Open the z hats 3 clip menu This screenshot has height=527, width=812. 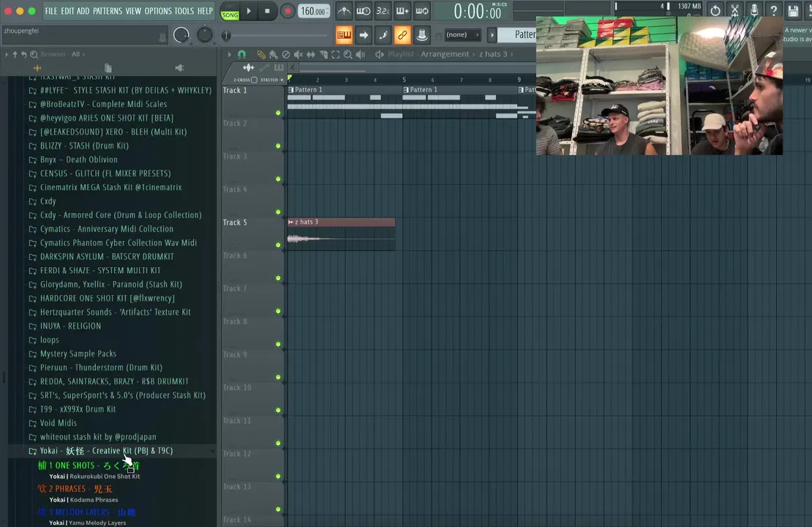290,222
